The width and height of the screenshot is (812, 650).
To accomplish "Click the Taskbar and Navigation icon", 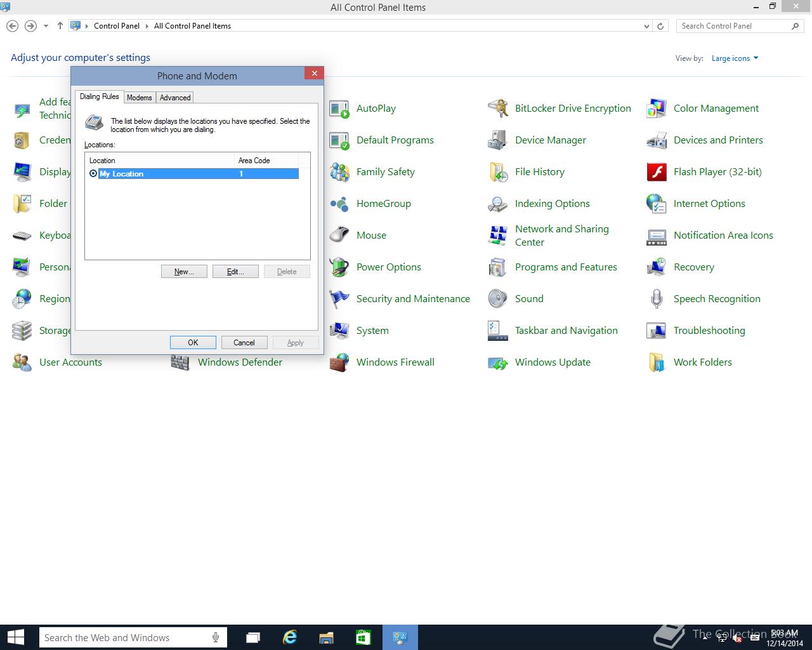I will [498, 330].
